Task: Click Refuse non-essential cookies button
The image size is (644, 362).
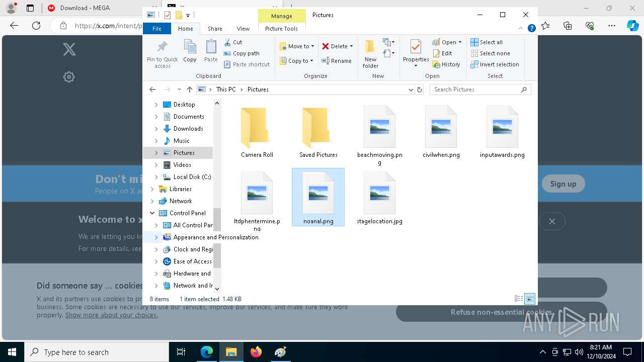Action: click(501, 312)
